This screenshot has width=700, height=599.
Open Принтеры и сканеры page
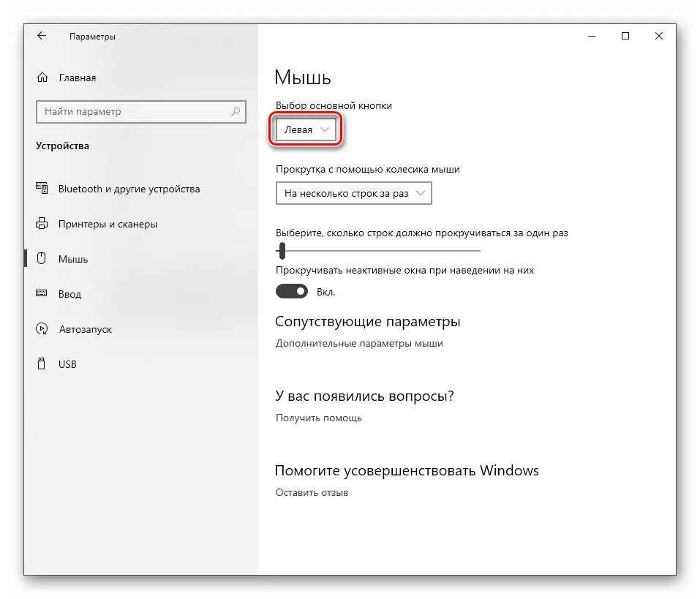(x=108, y=224)
